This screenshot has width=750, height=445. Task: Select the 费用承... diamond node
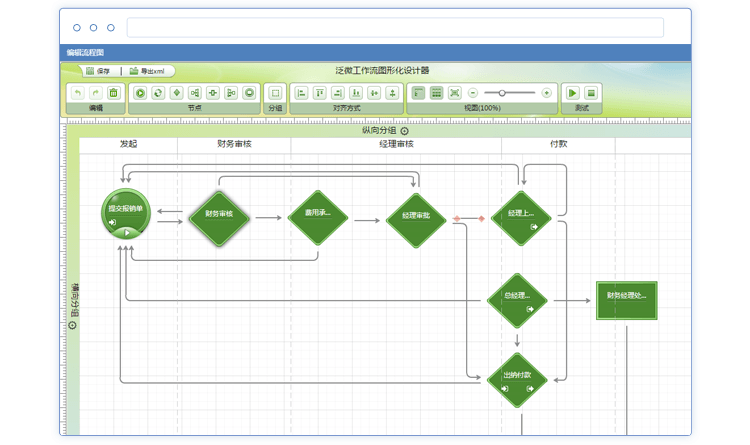coord(318,218)
